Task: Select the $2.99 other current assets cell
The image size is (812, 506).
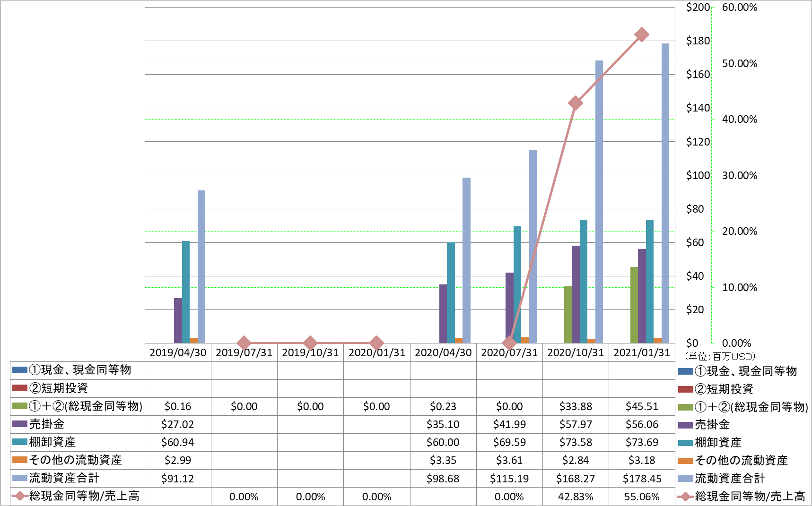Action: point(178,460)
